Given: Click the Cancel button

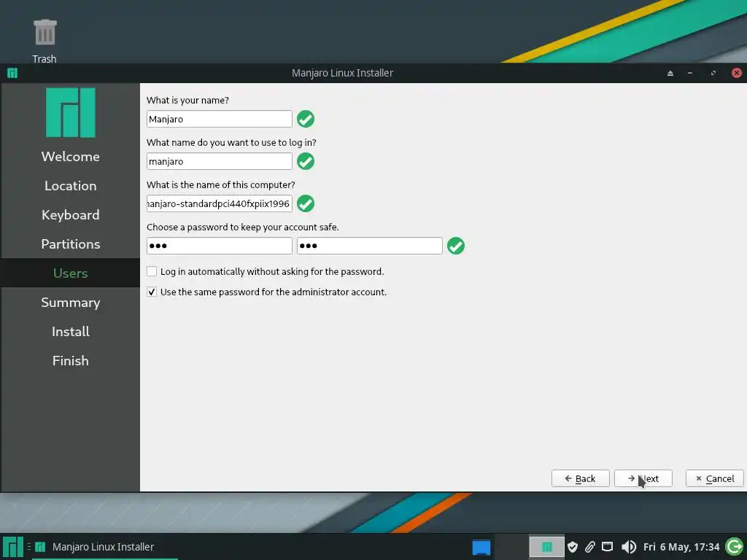Looking at the screenshot, I should pos(715,478).
